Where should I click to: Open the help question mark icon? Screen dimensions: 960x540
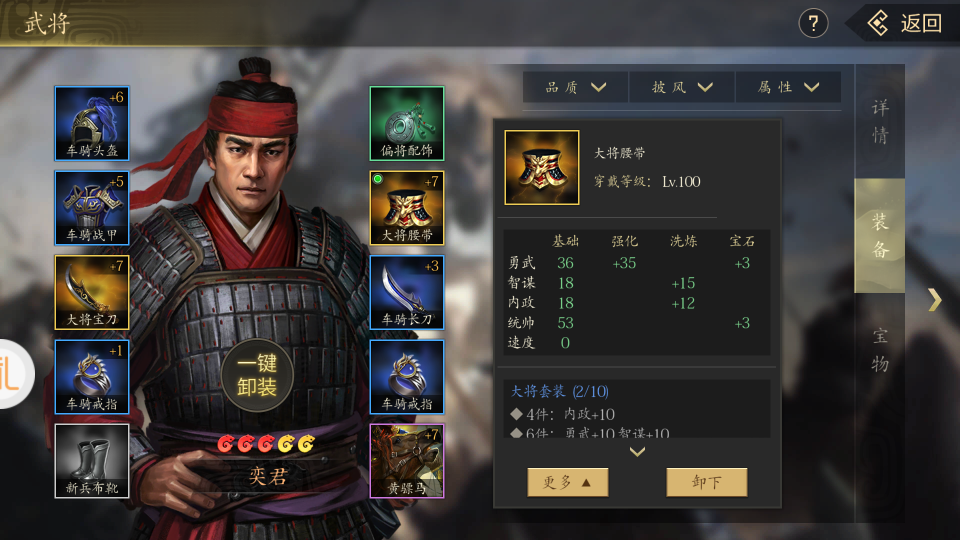(813, 24)
